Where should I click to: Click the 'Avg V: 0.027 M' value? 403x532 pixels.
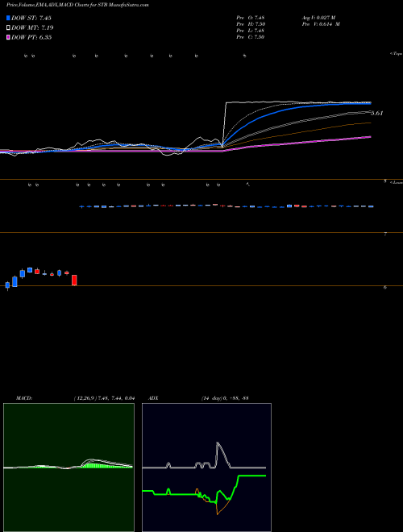coord(318,18)
